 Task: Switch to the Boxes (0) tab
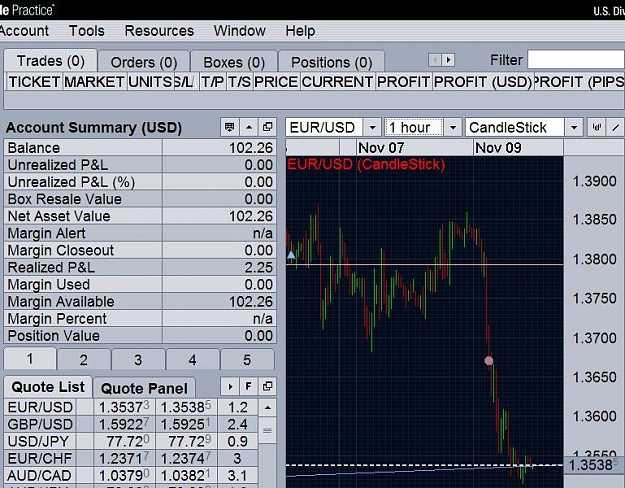coord(234,62)
